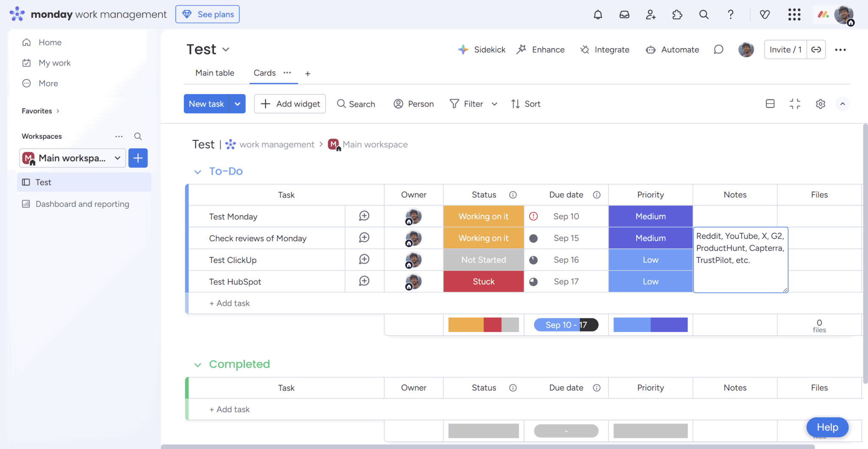The image size is (868, 449).
Task: Click the Status column info icon in To-Do
Action: [x=513, y=195]
